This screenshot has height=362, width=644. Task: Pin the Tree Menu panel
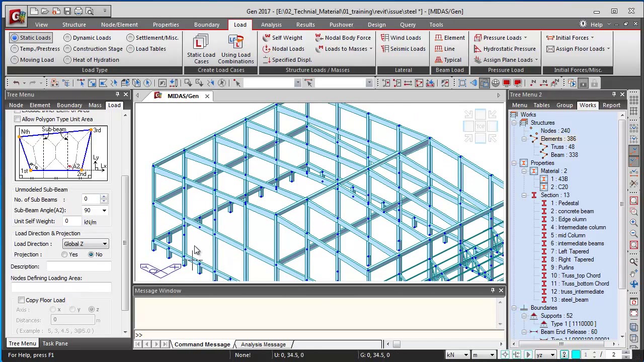coord(117,95)
